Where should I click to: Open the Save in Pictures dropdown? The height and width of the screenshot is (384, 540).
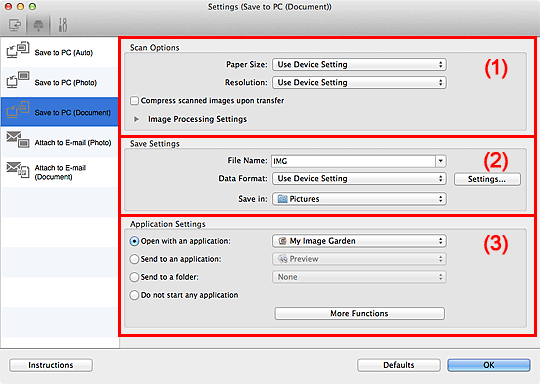(x=359, y=199)
